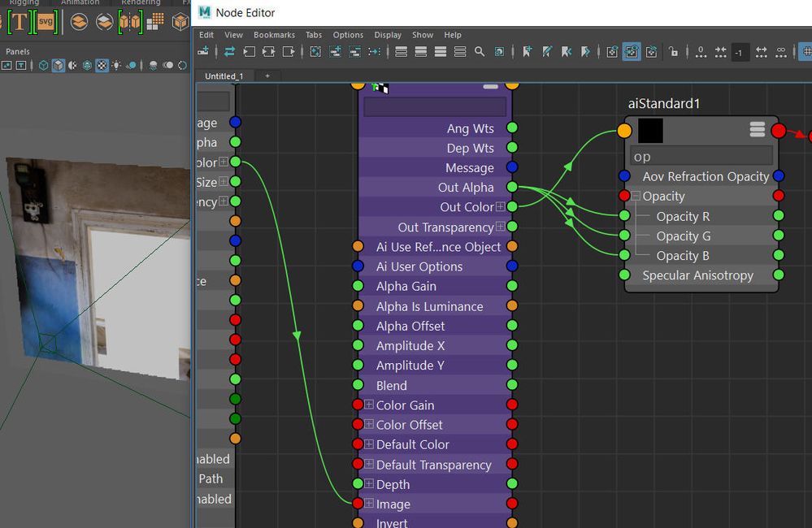The height and width of the screenshot is (528, 812).
Task: Switch nodes to connected attributes mode
Action: pyautogui.click(x=420, y=51)
